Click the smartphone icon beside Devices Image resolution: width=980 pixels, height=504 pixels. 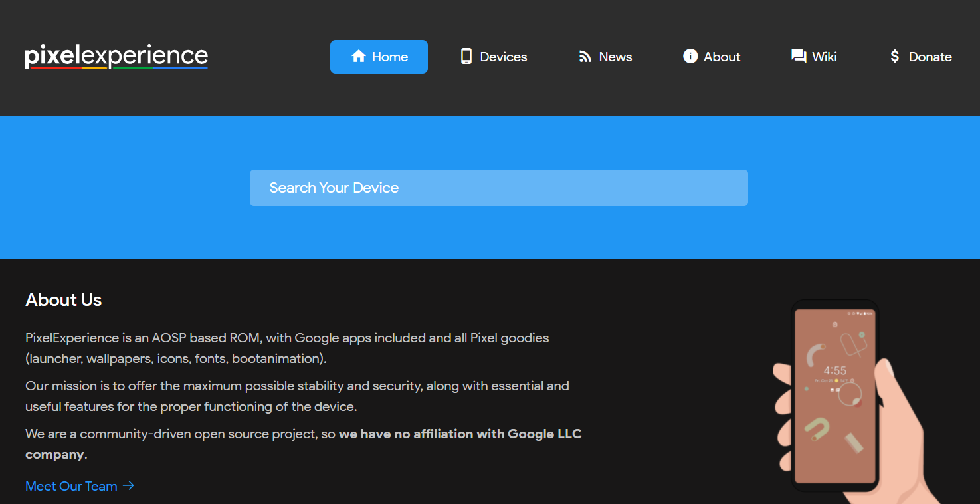click(466, 57)
